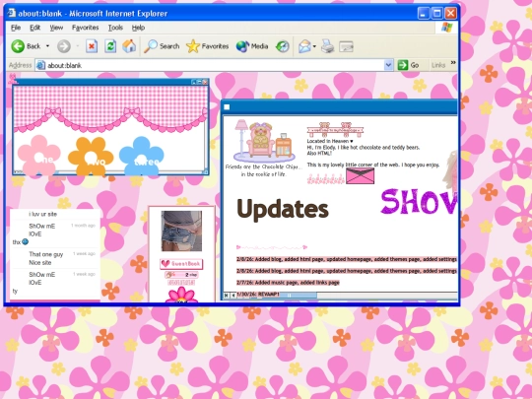Refresh the page with the green arrows icon
This screenshot has width=532, height=399.
point(110,46)
